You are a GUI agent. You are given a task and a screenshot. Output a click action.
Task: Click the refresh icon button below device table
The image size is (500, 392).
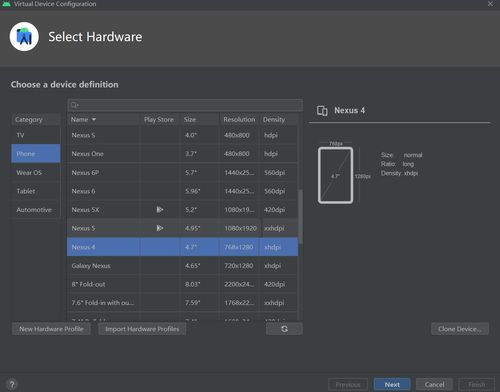(x=284, y=329)
